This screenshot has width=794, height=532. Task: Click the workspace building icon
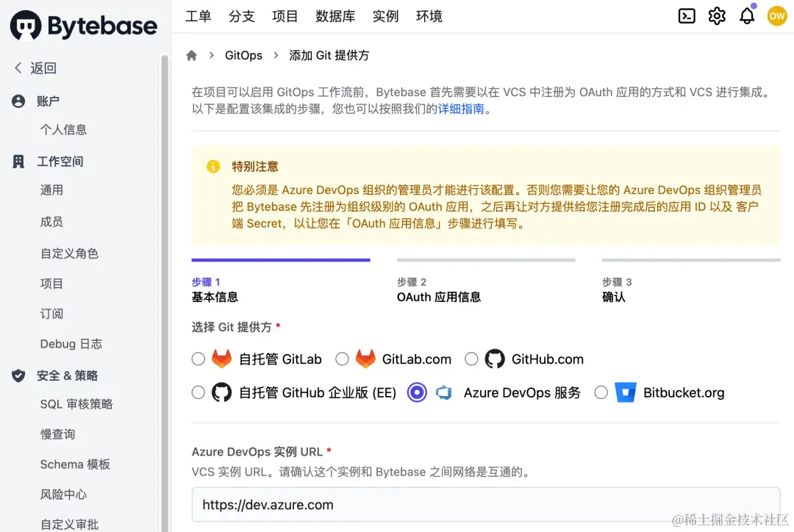[18, 162]
